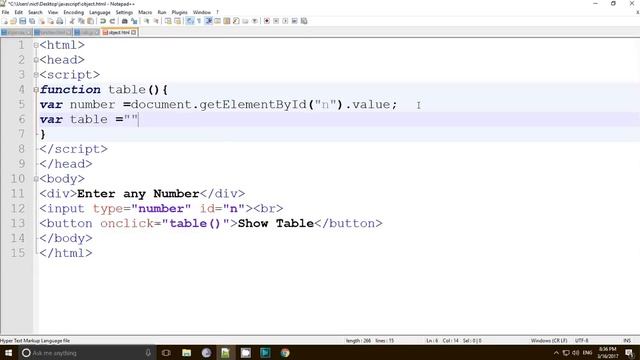Open the Plugins menu
This screenshot has width=640, height=360.
(180, 12)
